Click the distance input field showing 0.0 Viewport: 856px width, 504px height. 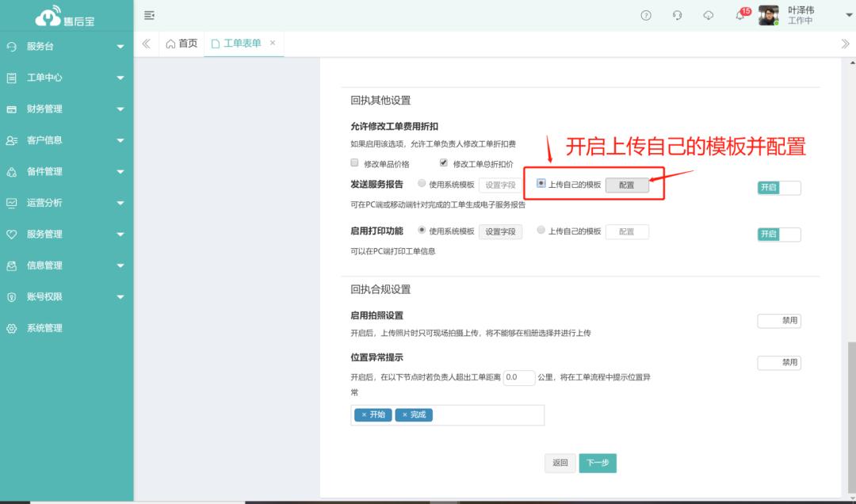coord(519,378)
